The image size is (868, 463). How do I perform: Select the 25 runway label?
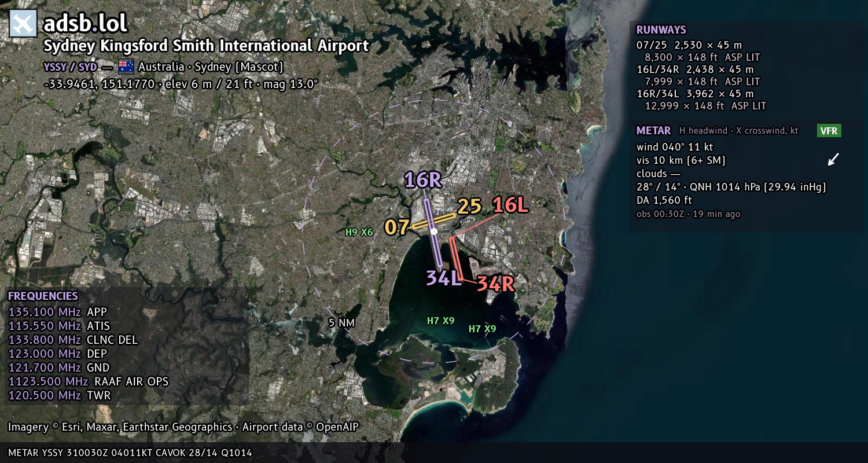click(469, 207)
